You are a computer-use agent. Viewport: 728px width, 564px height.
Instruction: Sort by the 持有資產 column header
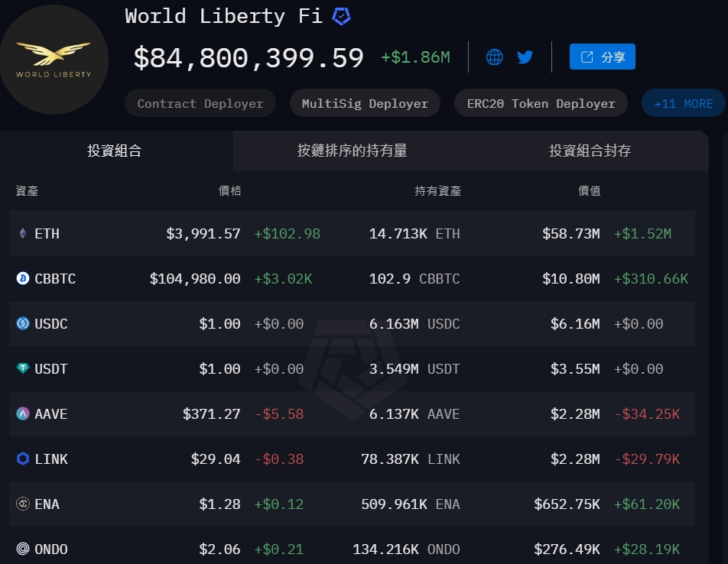[438, 190]
